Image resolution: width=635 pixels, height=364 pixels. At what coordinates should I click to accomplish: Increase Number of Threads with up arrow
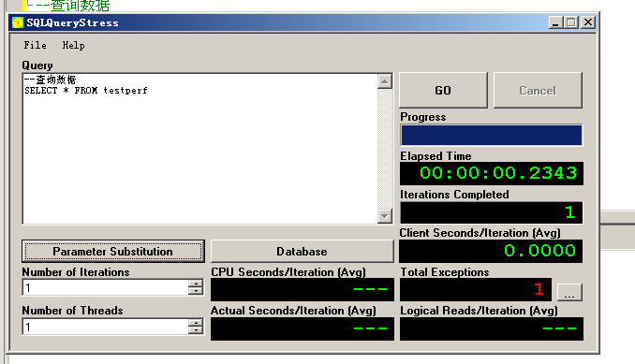click(x=196, y=323)
